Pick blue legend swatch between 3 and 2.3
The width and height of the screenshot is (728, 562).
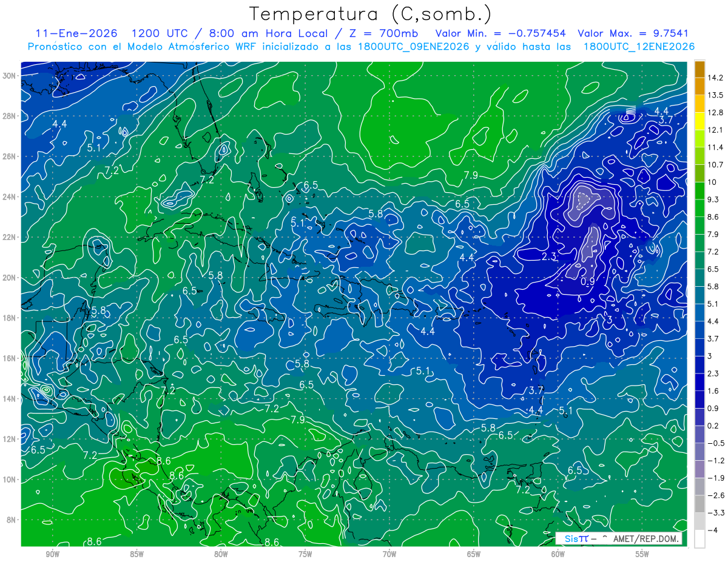700,365
